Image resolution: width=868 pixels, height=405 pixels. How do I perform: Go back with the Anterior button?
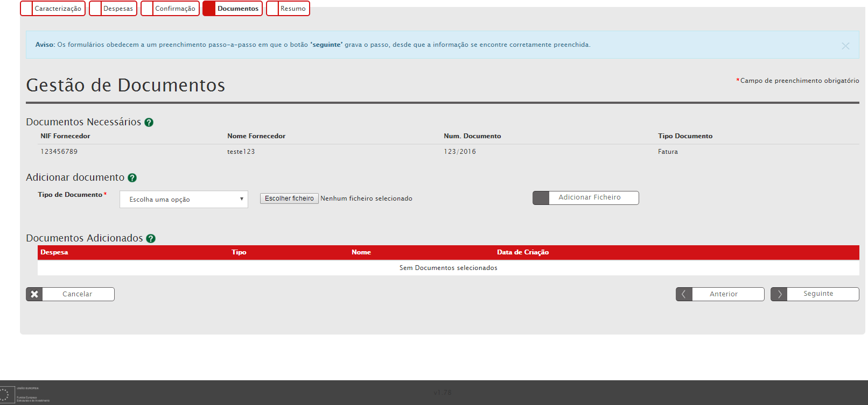(720, 294)
